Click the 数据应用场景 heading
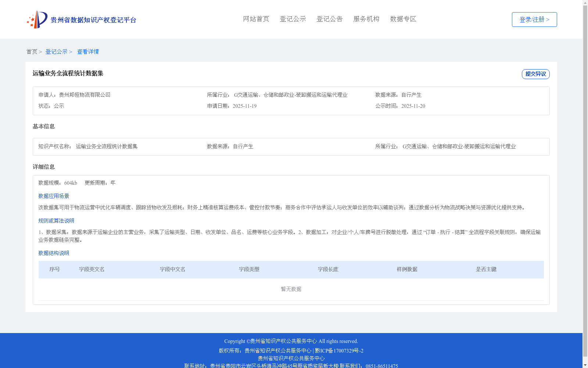588x368 pixels. tap(54, 196)
